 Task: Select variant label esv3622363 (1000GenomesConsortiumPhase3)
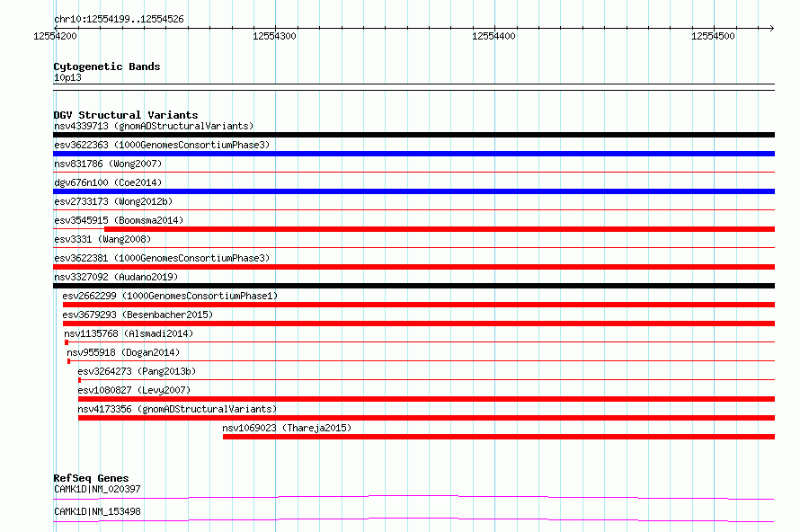tap(162, 145)
